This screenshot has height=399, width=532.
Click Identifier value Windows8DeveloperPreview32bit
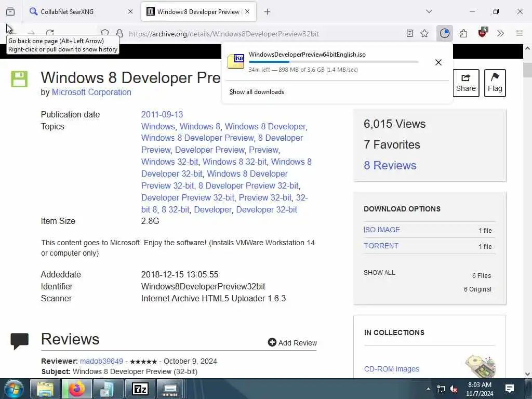(203, 286)
